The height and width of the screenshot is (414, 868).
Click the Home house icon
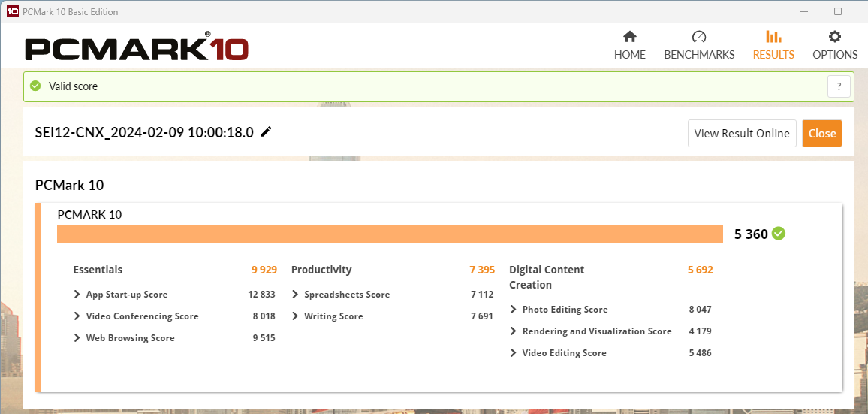[629, 37]
